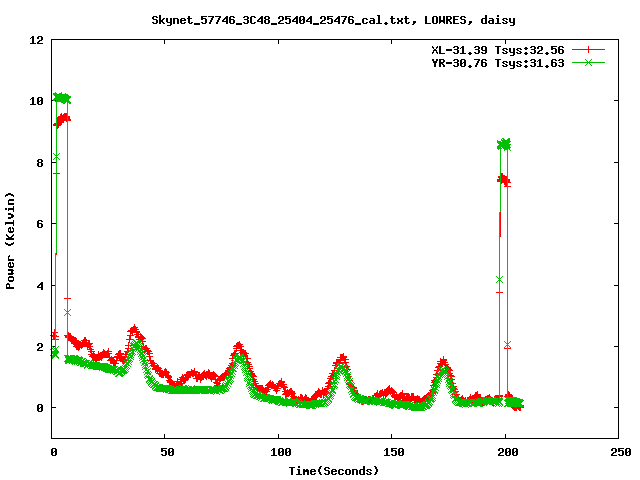Click the x-axis tick label 150
Screen dimensions: 640x480
tap(394, 452)
